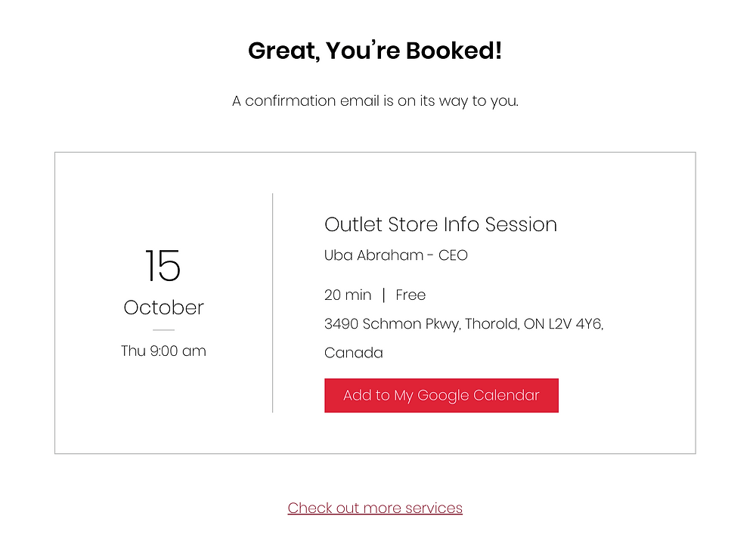Click the Thorold city name
Image resolution: width=756 pixels, height=550 pixels.
click(492, 323)
